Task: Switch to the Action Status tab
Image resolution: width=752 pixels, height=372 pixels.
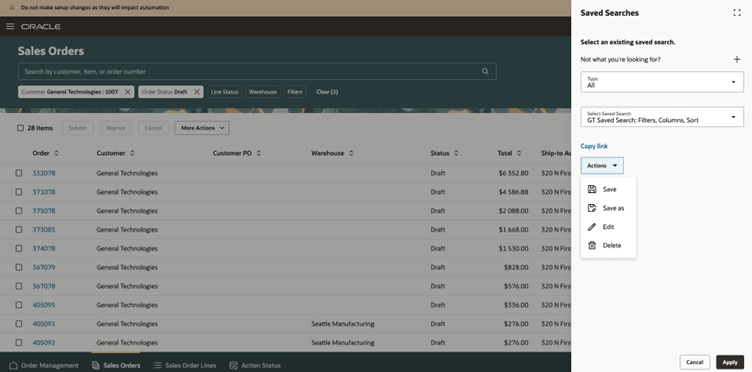Action: point(255,365)
